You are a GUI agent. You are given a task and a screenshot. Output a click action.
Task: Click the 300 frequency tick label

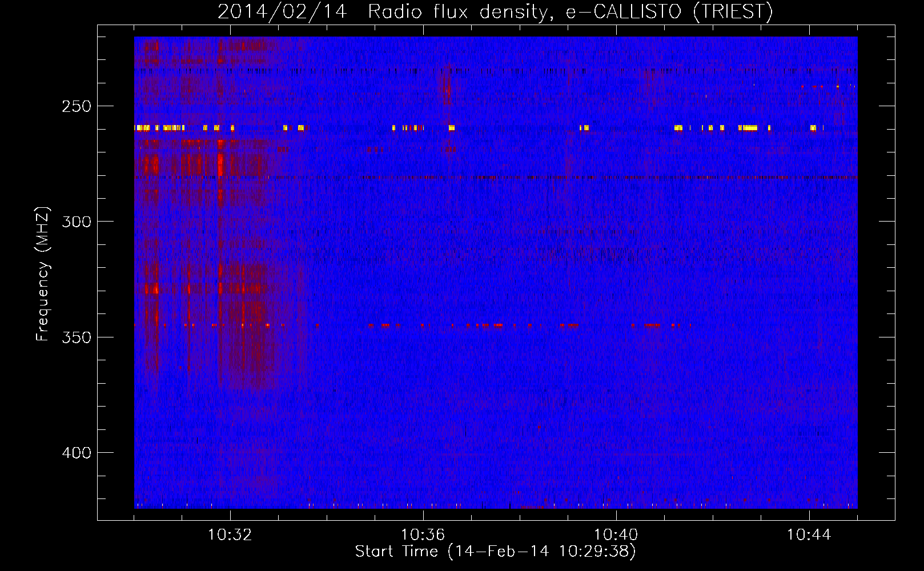pos(77,222)
